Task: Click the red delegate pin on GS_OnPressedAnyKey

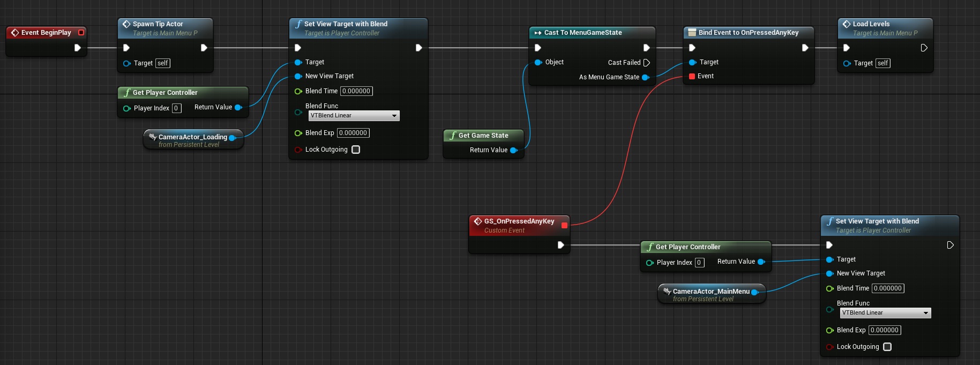Action: pos(564,225)
